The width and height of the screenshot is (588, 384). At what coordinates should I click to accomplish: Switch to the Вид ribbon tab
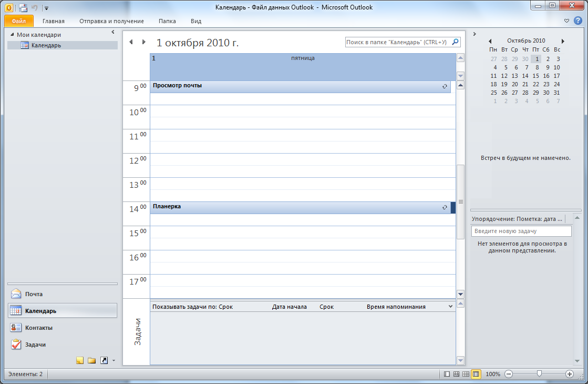click(196, 21)
